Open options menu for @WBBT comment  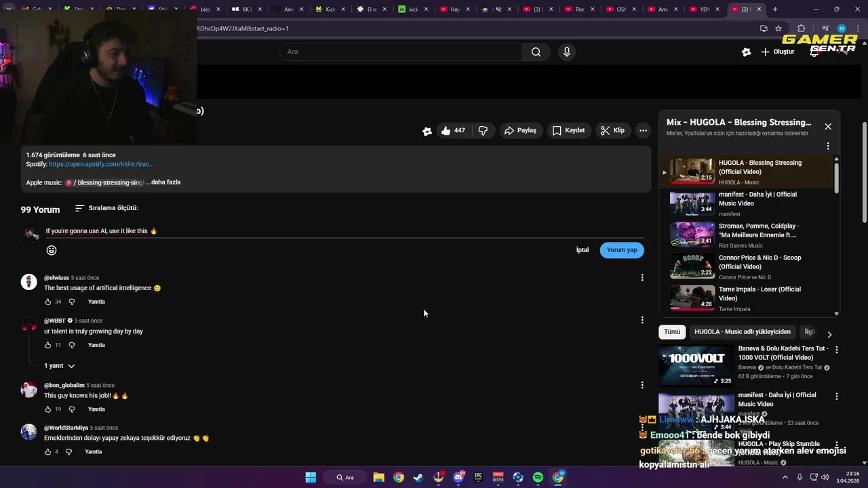click(x=642, y=320)
